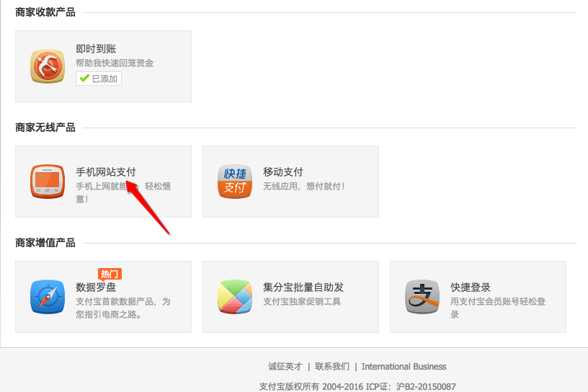Open the 即时到账 product title
The height and width of the screenshot is (392, 588).
[x=96, y=49]
